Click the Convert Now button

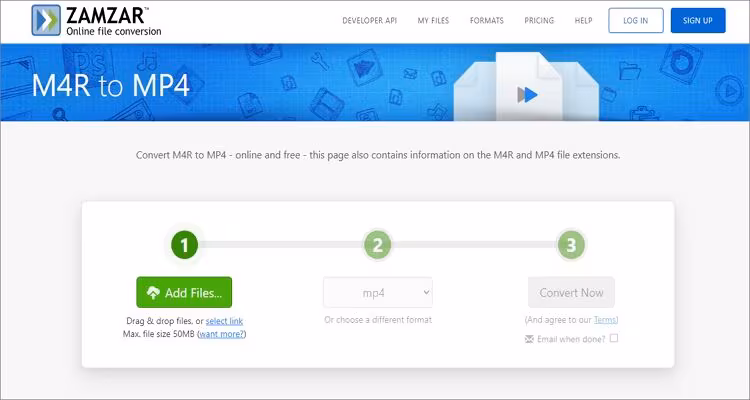click(571, 292)
